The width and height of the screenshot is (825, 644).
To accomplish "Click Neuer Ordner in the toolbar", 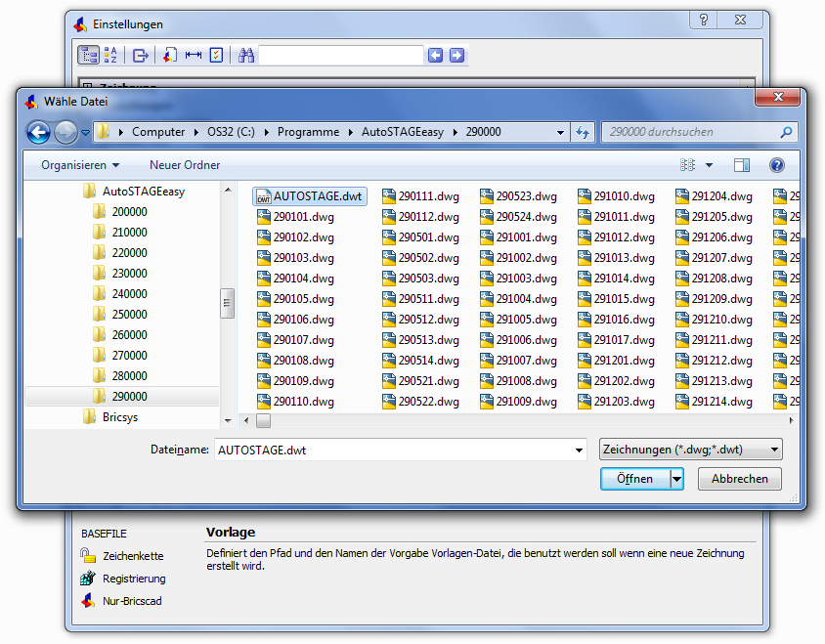I will point(185,165).
